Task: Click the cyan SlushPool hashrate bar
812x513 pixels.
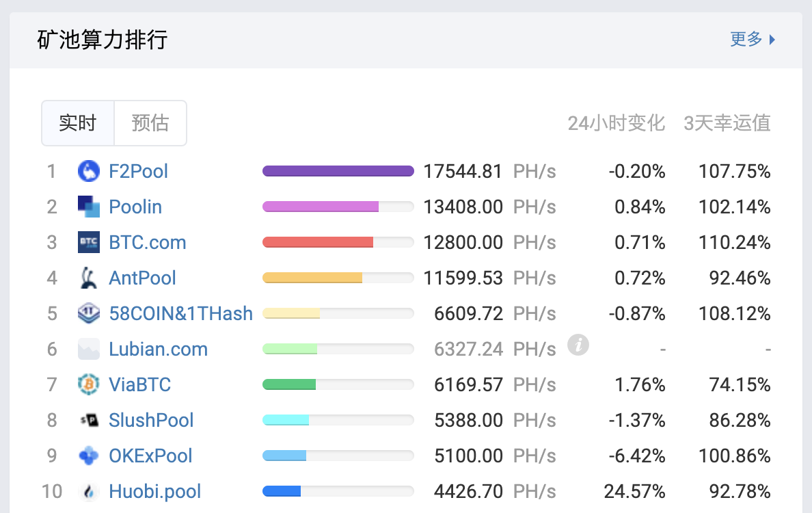Action: coord(286,420)
